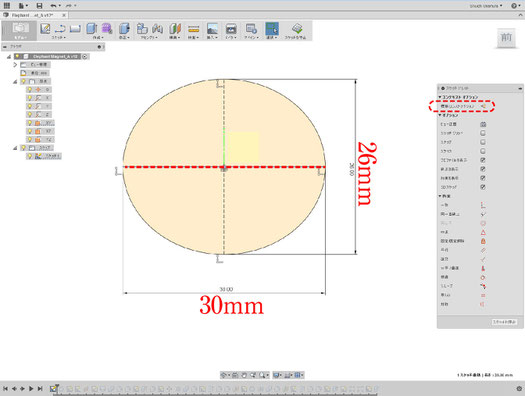Toggle the Show Profile checkbox
The image size is (525, 396).
coord(483,160)
